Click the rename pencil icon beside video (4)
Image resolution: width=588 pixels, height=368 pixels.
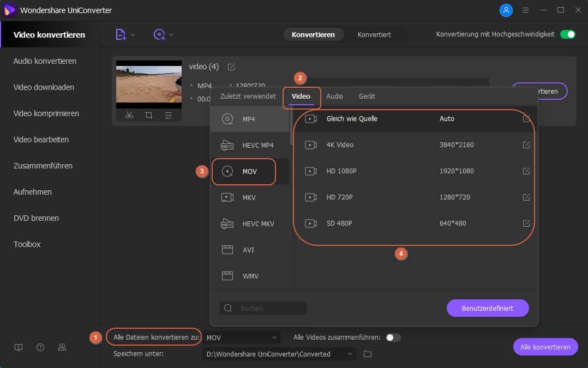(231, 67)
